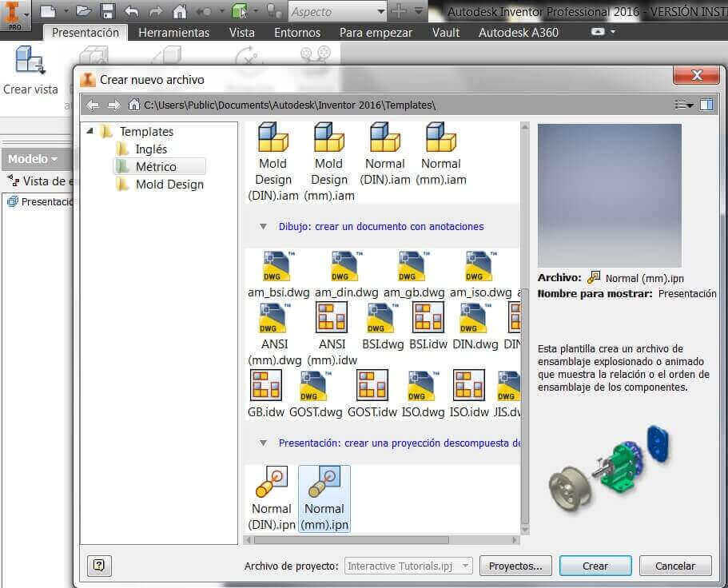Choose the ISO.dwg drawing template
728x588 pixels.
click(x=423, y=393)
